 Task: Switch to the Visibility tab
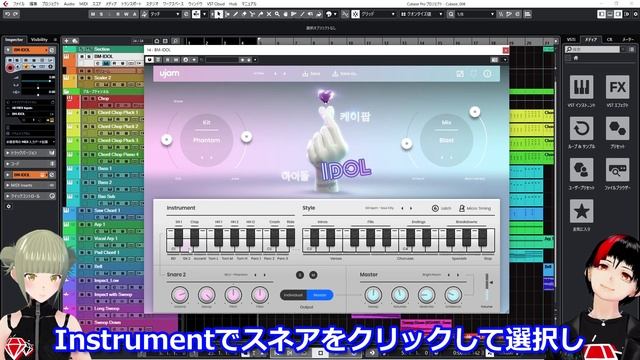39,40
